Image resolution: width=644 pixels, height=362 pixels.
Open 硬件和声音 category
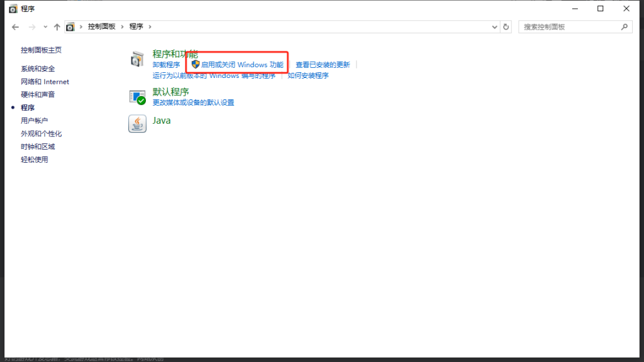(38, 94)
